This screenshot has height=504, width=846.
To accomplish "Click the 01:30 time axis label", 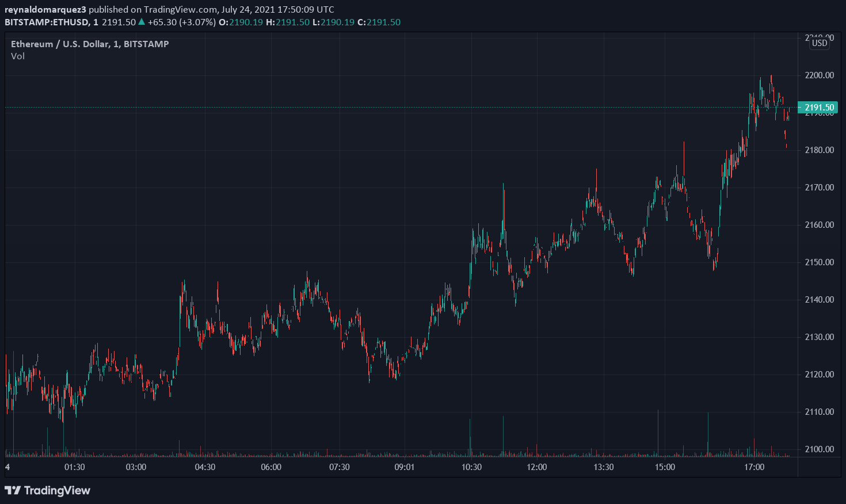I will coord(75,467).
